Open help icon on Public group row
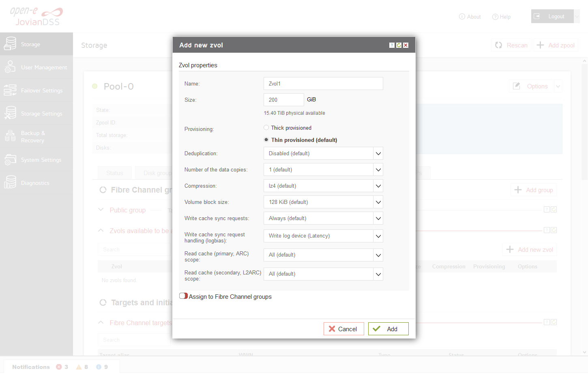The width and height of the screenshot is (588, 375). point(547,210)
